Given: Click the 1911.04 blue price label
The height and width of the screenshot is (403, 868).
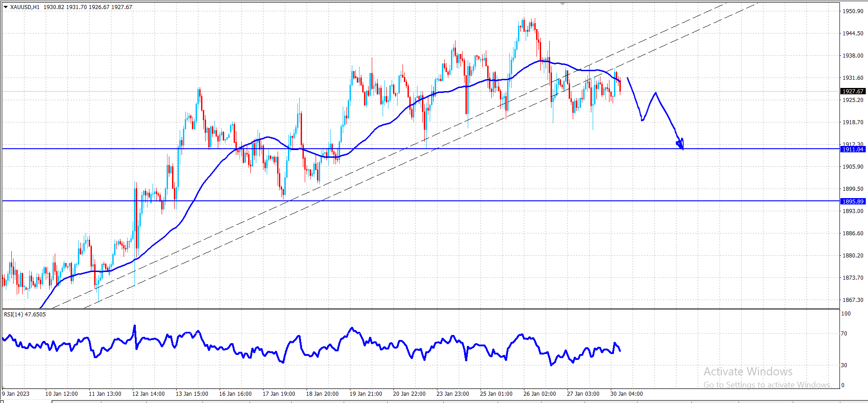Looking at the screenshot, I should point(853,149).
